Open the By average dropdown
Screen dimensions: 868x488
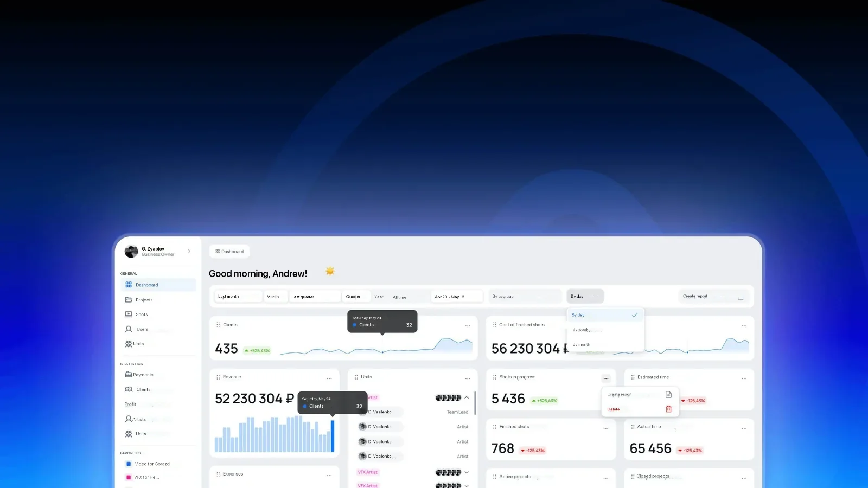point(525,296)
